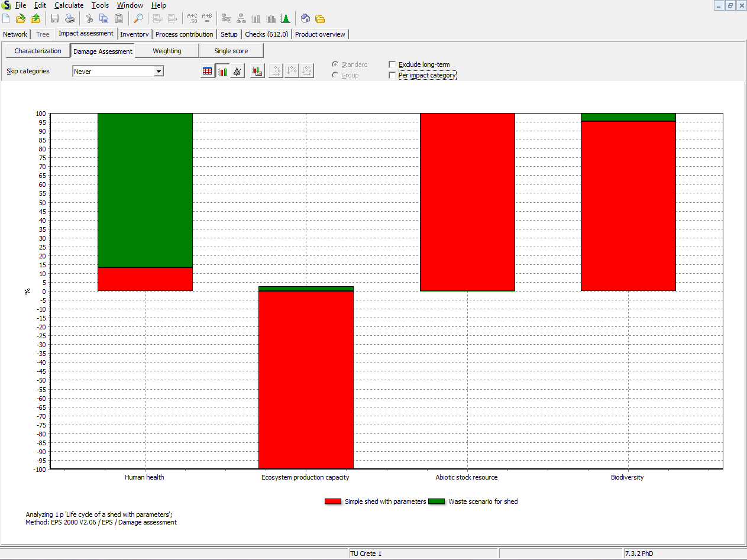Viewport: 747px width, 560px height.
Task: Click the red Simple shed legend swatch
Action: click(x=333, y=501)
